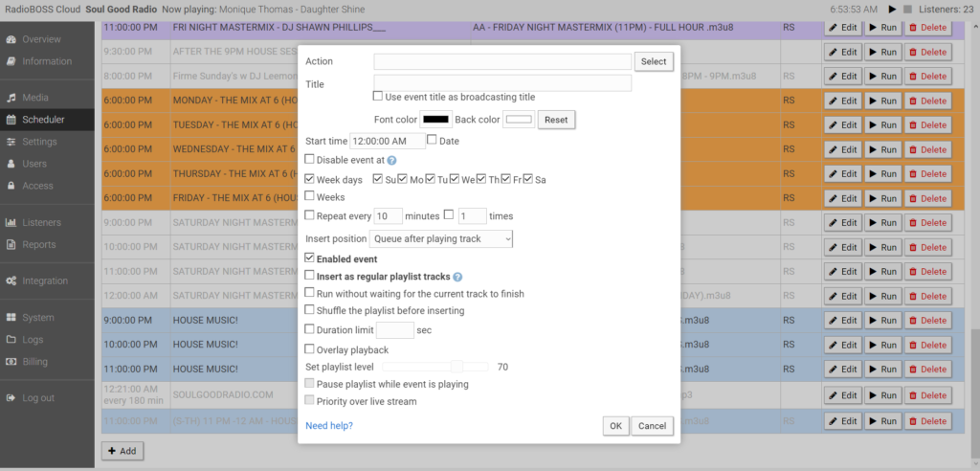This screenshot has height=471, width=980.
Task: Go to Billing in sidebar
Action: [35, 362]
